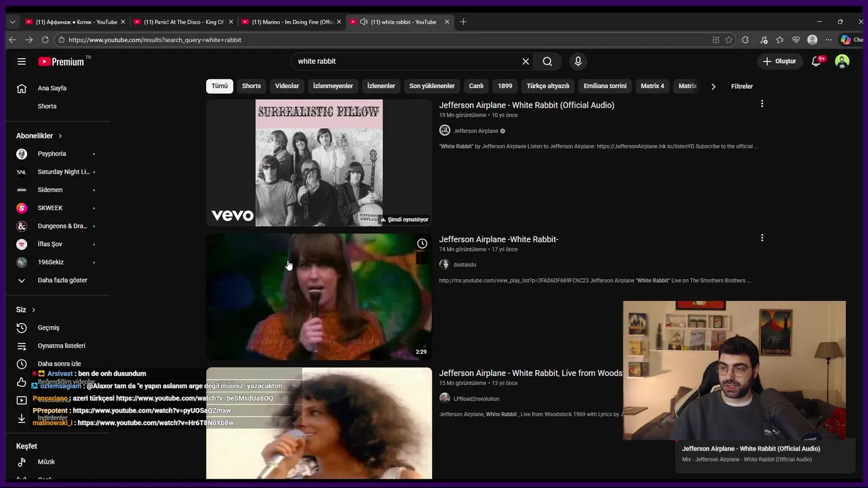The width and height of the screenshot is (868, 488).
Task: Click the browser address bar URL
Action: [155, 39]
